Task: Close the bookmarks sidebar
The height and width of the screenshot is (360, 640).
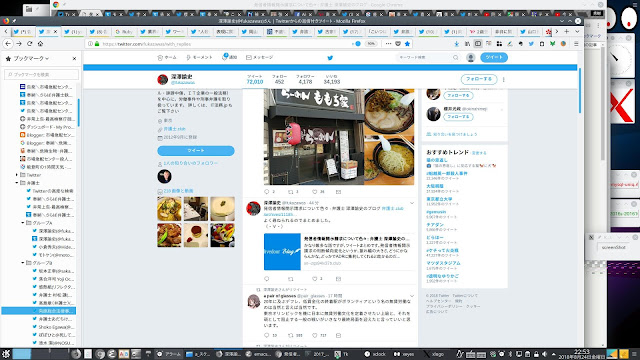Action: [x=74, y=58]
